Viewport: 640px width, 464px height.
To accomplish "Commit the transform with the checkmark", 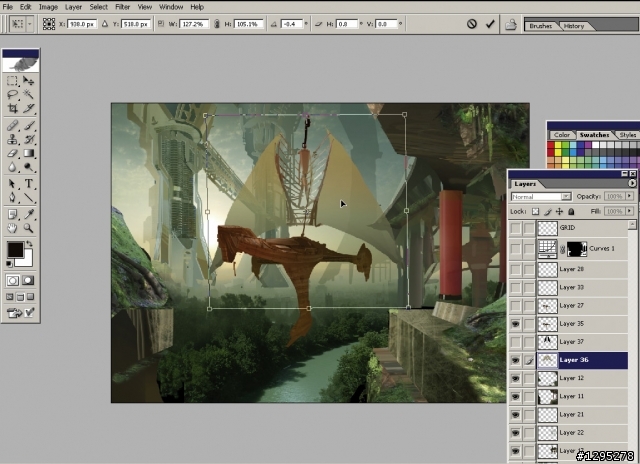I will [490, 24].
